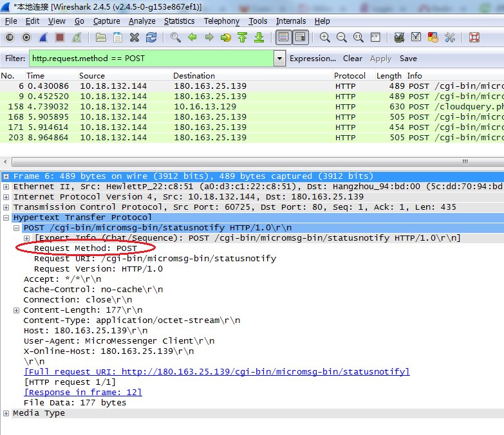Screen dimensions: 504x435
Task: Edit display filters icon
Action: click(416, 37)
